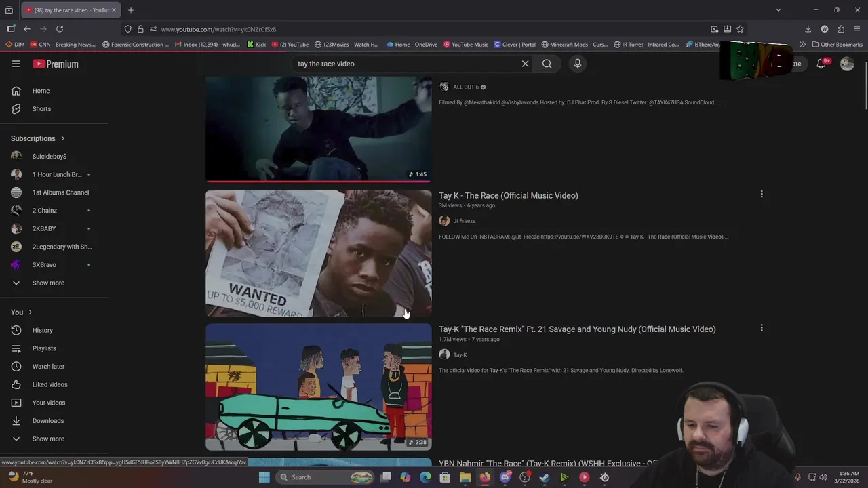
Task: Click the search field containing 'tay the race video'
Action: (x=407, y=64)
